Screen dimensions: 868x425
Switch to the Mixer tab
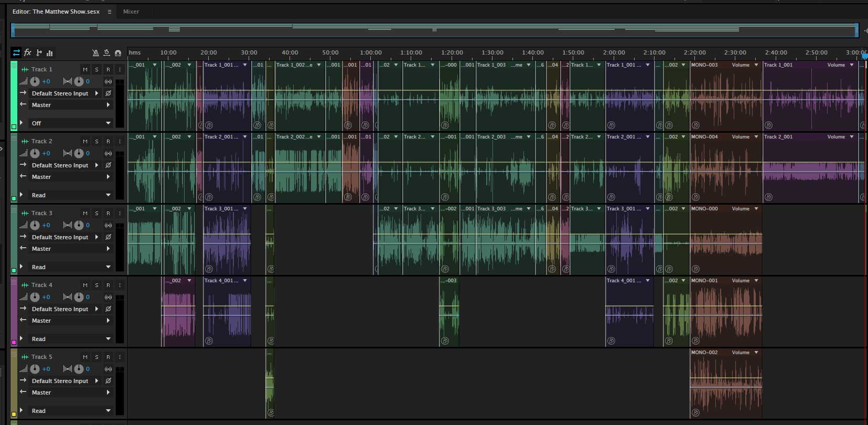[131, 12]
